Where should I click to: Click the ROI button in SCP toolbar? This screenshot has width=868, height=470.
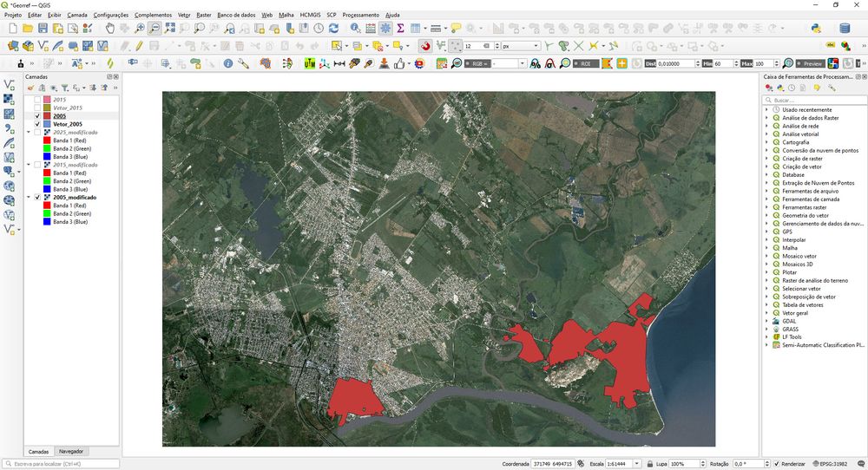coord(586,63)
